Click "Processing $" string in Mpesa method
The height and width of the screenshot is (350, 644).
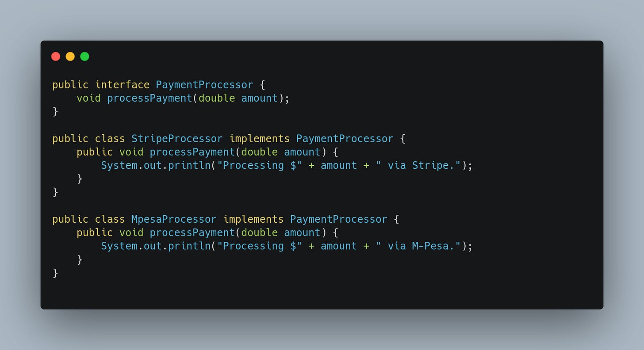point(260,246)
